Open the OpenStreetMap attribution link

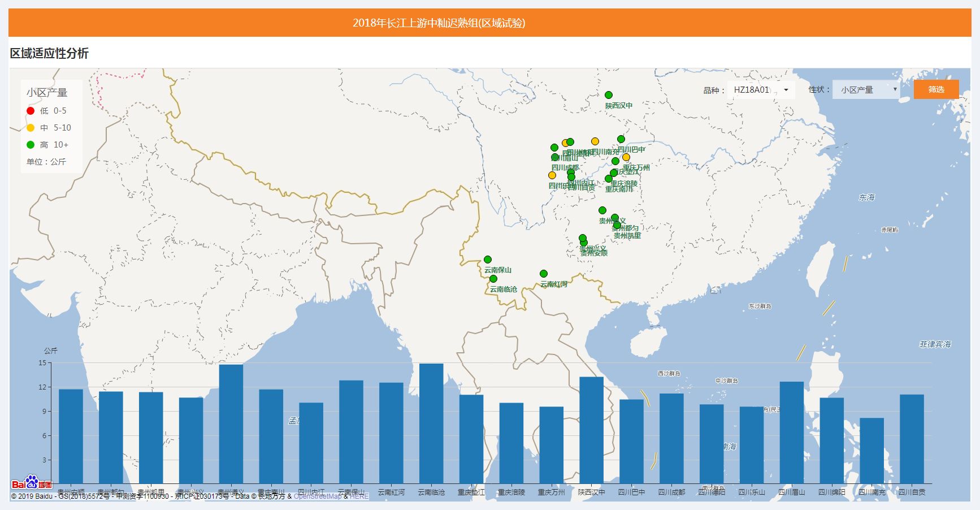[318, 496]
